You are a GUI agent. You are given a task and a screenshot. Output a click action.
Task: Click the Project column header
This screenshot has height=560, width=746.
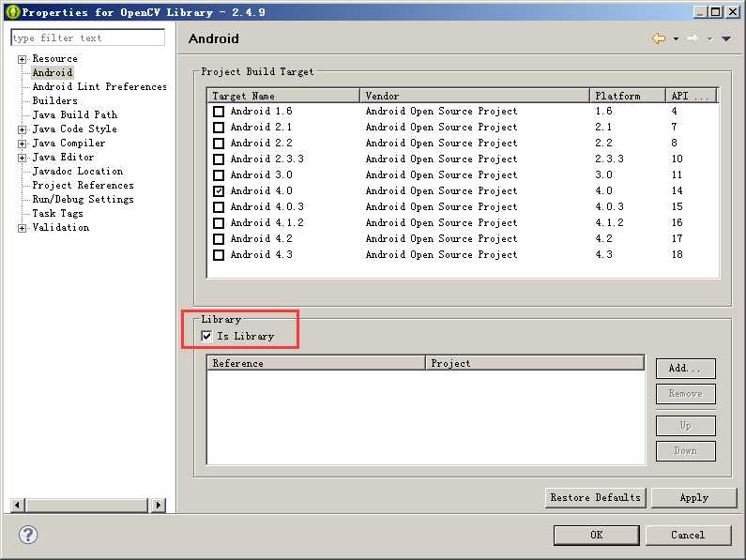(x=535, y=363)
